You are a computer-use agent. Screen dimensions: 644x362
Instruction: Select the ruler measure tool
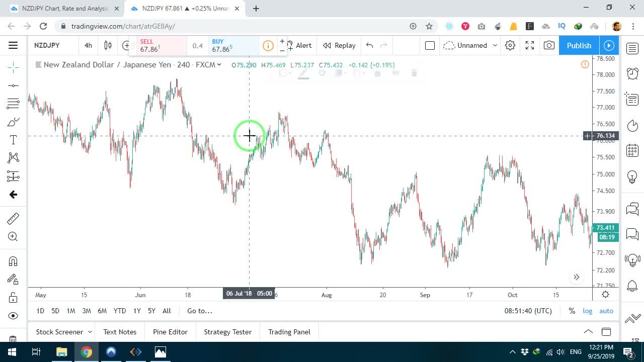tap(13, 218)
